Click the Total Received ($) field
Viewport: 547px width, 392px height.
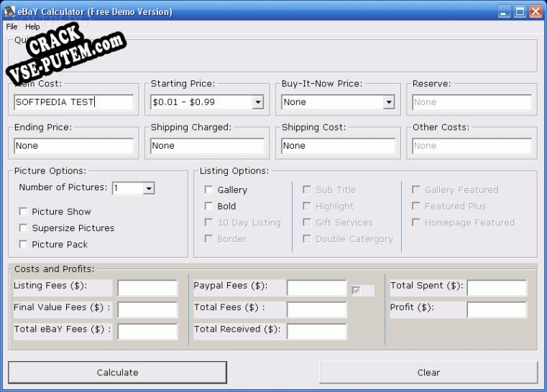click(x=317, y=332)
